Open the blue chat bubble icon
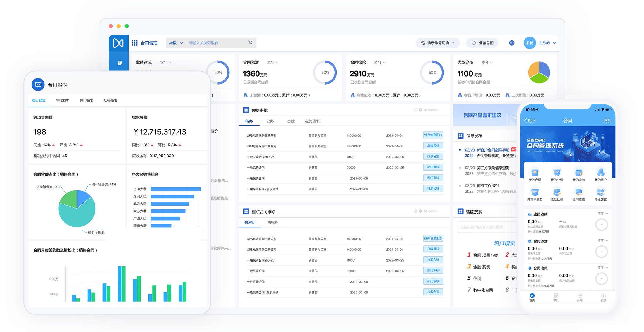This screenshot has height=332, width=644. coord(511,43)
